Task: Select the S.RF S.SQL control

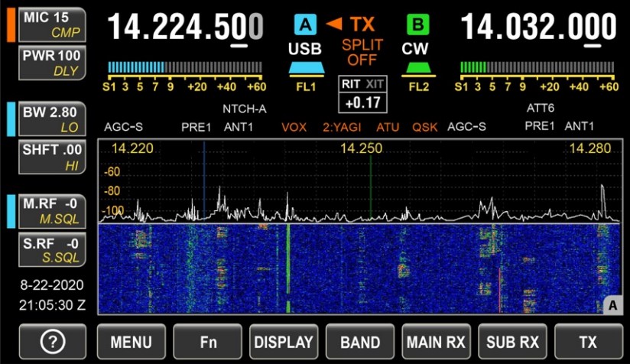Action: 52,250
